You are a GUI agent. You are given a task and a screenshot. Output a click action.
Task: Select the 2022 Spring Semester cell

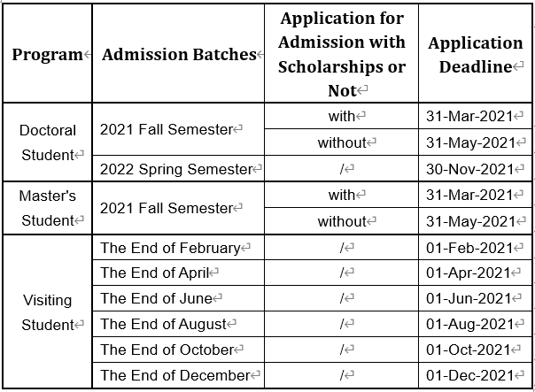pos(176,169)
